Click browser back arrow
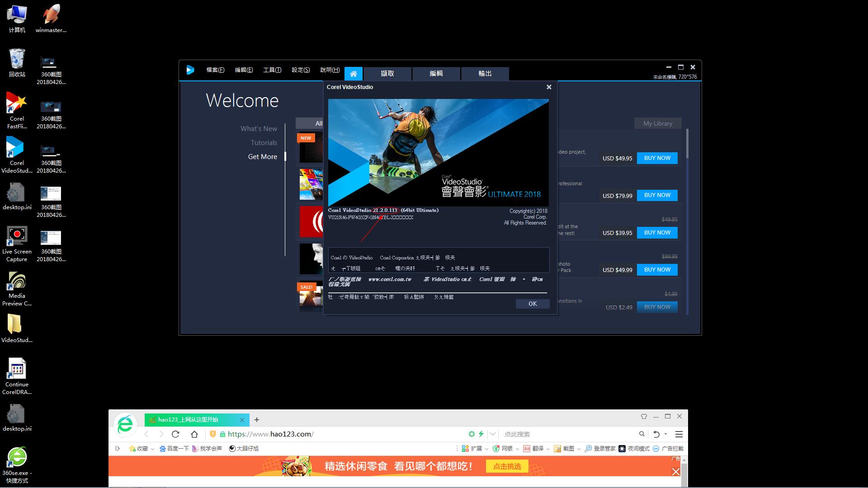Screen dimensions: 868x488 point(146,434)
